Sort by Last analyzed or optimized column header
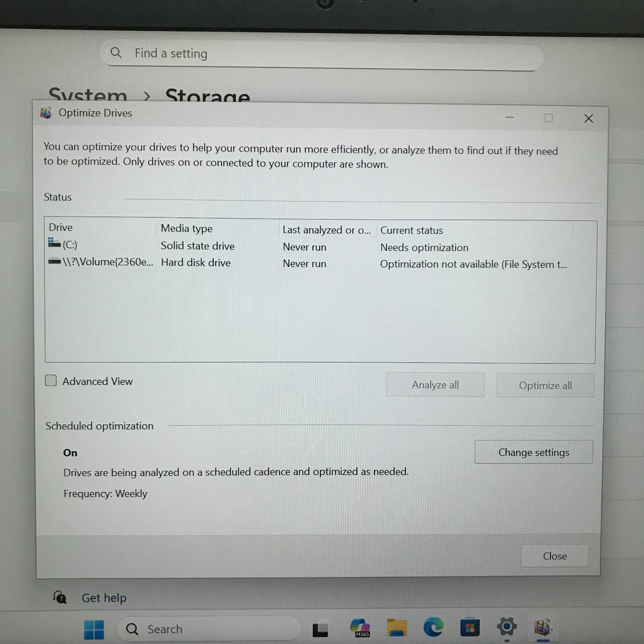 pyautogui.click(x=327, y=230)
